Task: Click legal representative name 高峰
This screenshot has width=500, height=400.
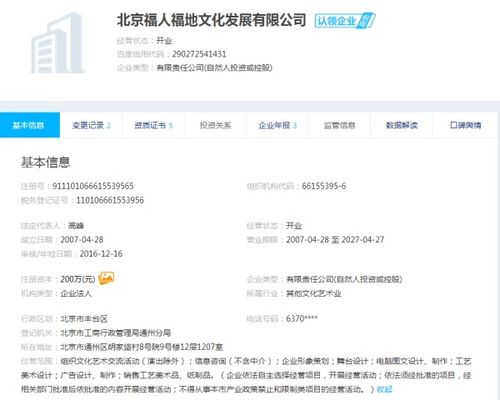Action: pos(76,226)
